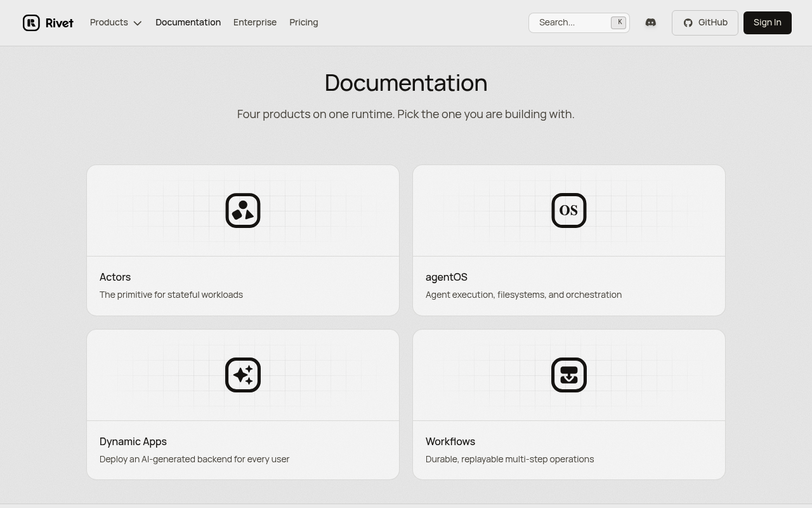The height and width of the screenshot is (508, 812).
Task: Click the Actors shapes icon
Action: pyautogui.click(x=243, y=210)
